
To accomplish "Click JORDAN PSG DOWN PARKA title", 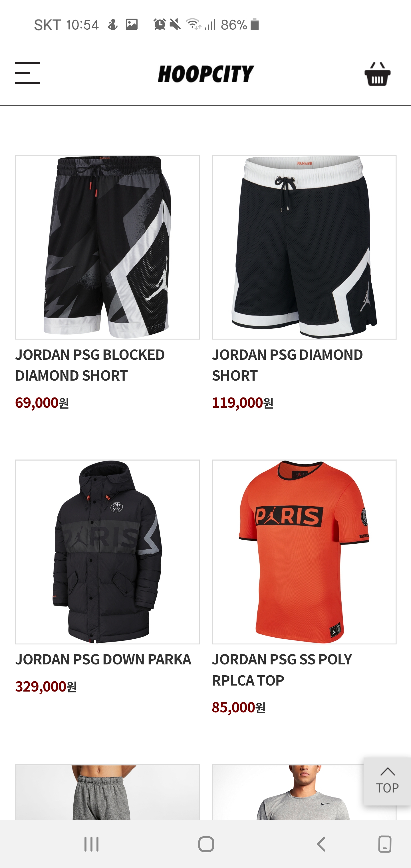I will click(103, 660).
